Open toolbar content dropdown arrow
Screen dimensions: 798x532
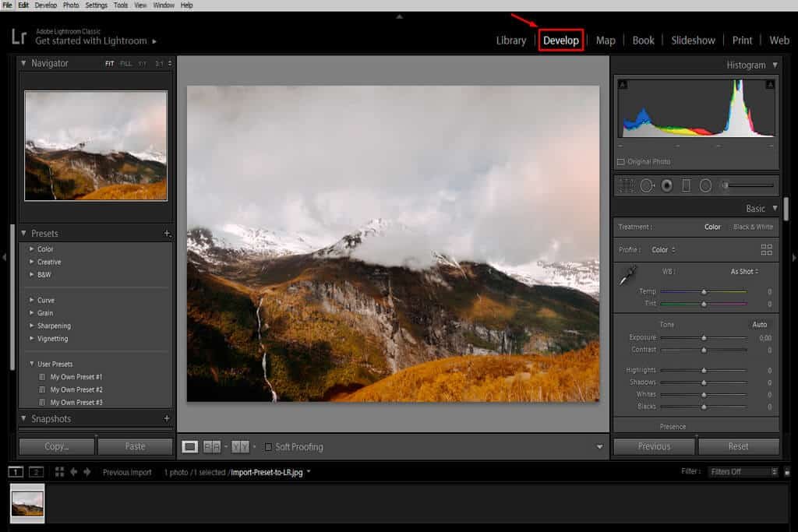pos(599,447)
